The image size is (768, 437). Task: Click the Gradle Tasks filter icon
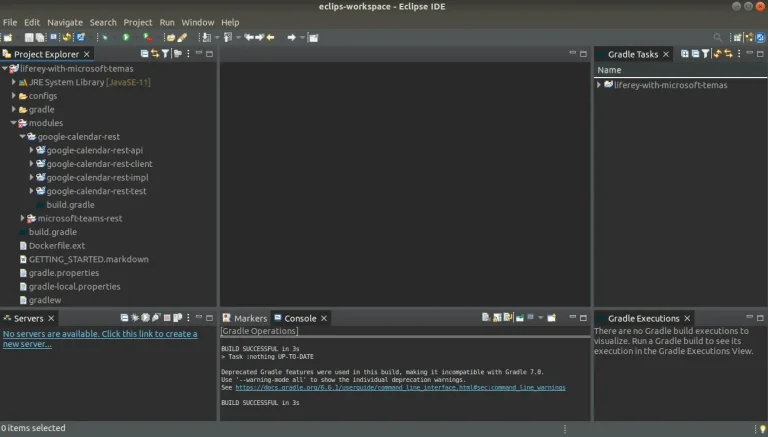coord(705,53)
